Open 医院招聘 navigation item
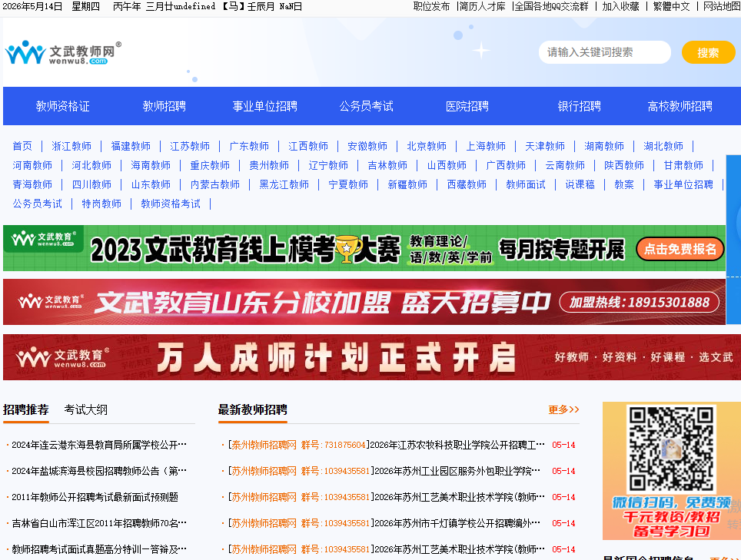The width and height of the screenshot is (741, 560). 467,106
